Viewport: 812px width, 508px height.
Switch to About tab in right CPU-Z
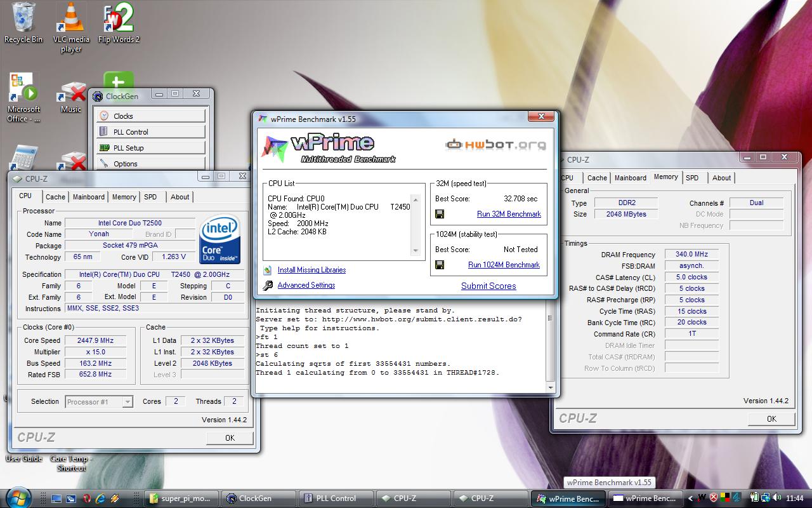pyautogui.click(x=721, y=178)
